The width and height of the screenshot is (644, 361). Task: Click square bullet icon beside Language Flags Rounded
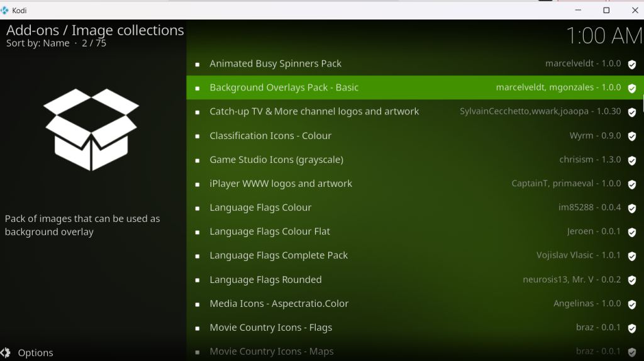coord(197,280)
